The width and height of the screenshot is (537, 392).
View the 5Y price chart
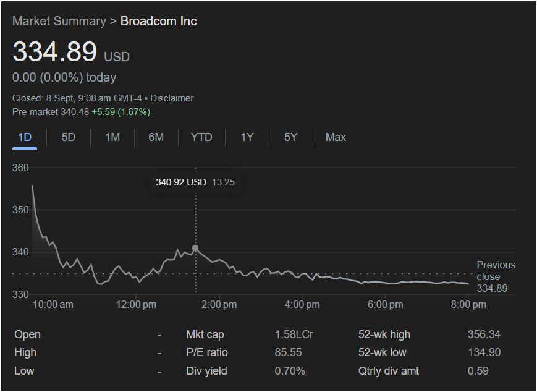point(291,137)
